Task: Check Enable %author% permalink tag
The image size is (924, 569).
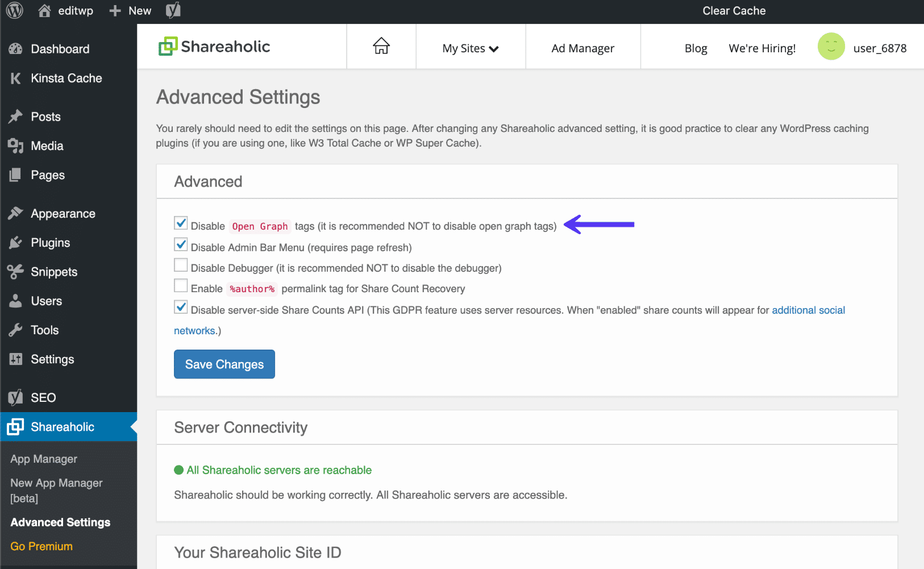Action: click(181, 285)
